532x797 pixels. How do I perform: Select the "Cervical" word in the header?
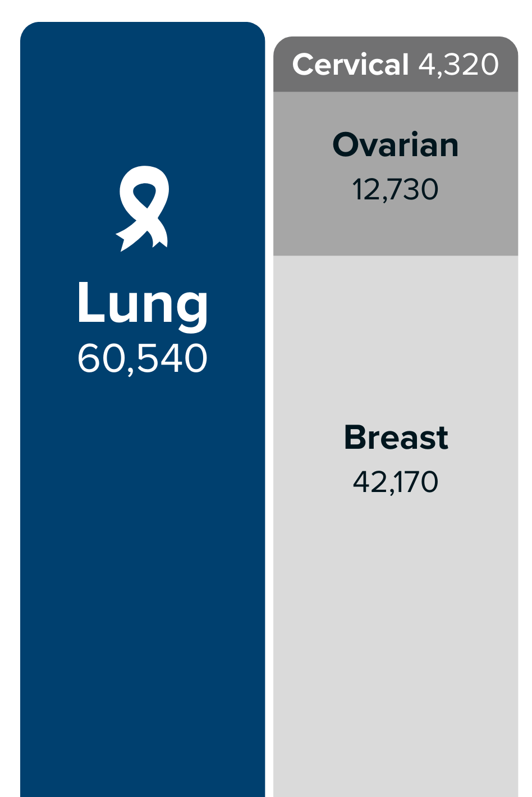point(351,64)
